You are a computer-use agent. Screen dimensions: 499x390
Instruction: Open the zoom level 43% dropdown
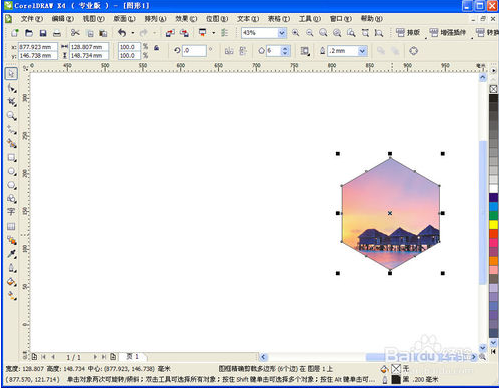click(x=282, y=33)
